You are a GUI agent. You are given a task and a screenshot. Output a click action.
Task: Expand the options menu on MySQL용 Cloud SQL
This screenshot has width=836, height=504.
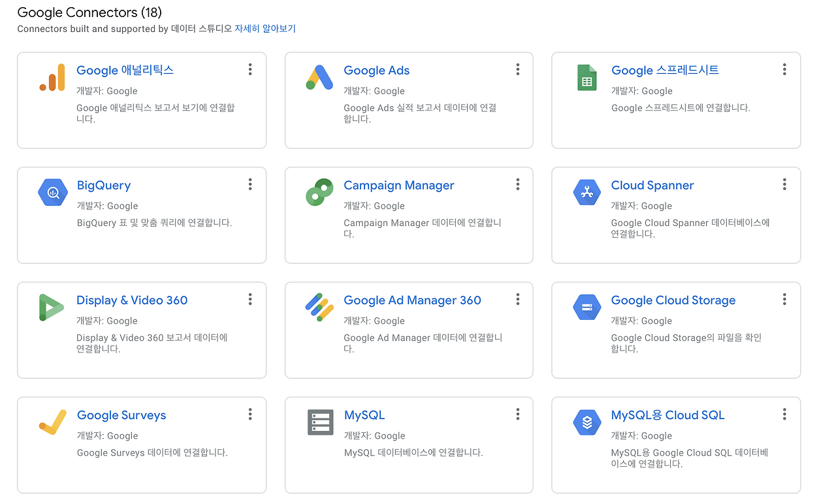coord(784,414)
